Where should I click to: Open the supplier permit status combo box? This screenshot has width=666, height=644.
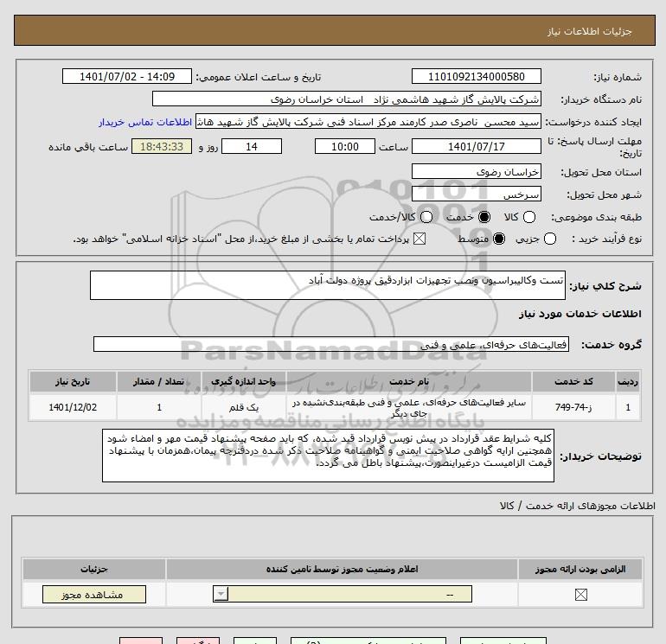343,594
